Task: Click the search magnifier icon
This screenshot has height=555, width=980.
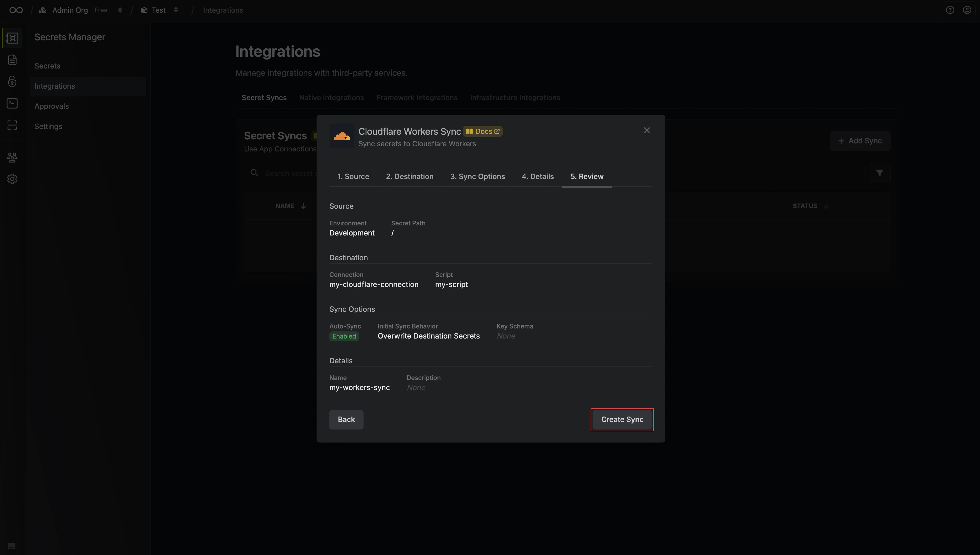Action: pyautogui.click(x=254, y=173)
